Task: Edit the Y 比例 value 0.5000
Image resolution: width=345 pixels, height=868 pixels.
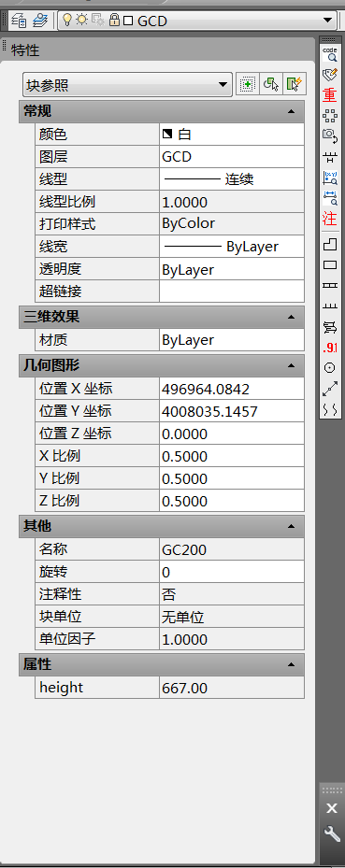Action: click(232, 478)
